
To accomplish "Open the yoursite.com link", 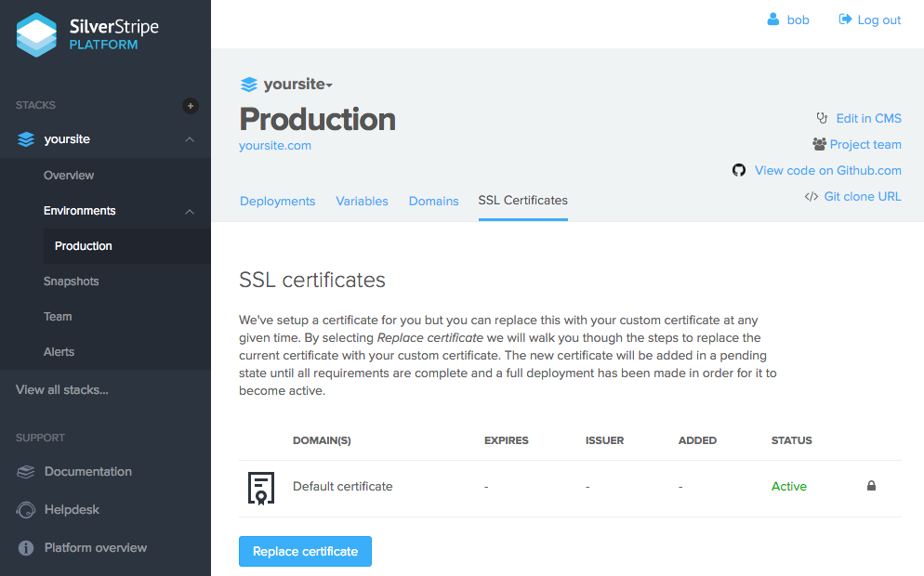I will click(275, 146).
